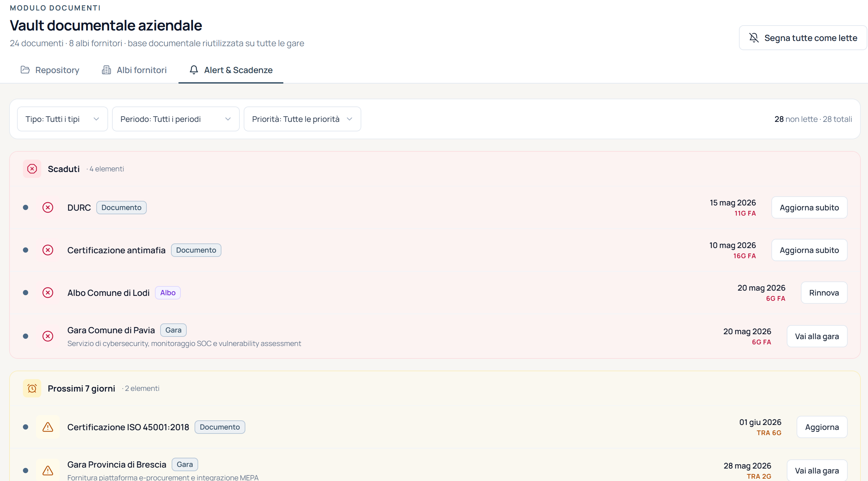Click the unread dot on Certificazione antimafia row
Image resolution: width=868 pixels, height=481 pixels.
tap(26, 250)
